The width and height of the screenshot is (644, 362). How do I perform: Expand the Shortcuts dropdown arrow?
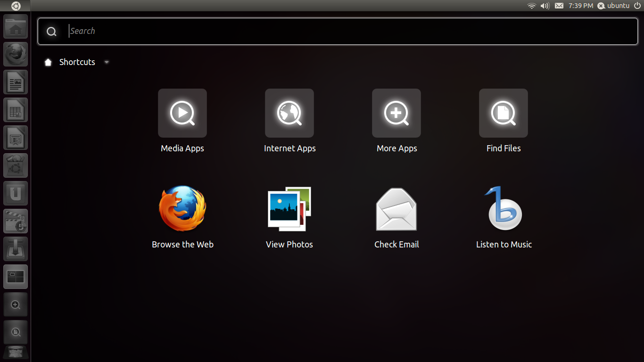pos(107,62)
